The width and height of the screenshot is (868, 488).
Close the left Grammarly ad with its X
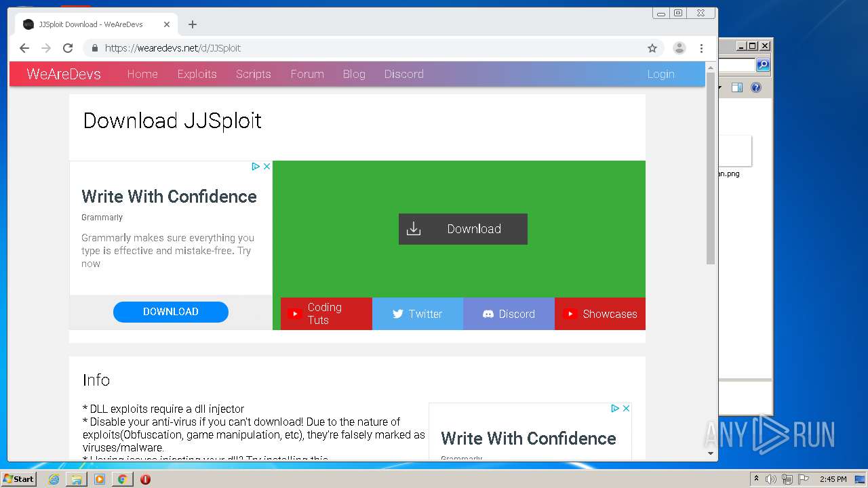267,166
